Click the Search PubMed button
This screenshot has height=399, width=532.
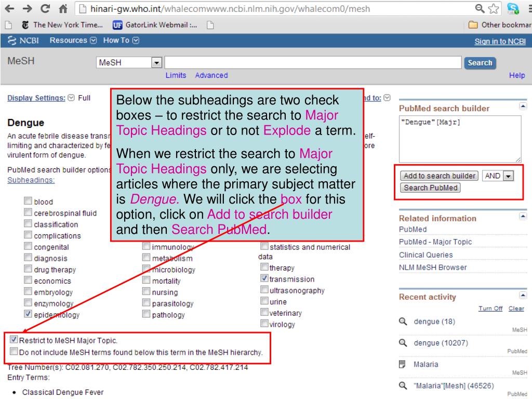click(430, 188)
